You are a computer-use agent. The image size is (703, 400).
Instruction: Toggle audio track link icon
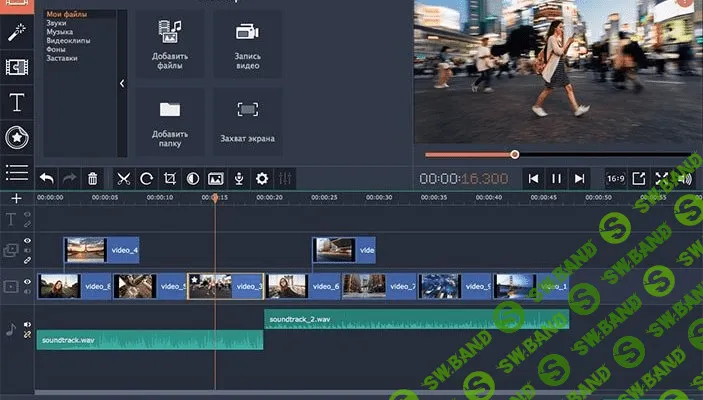pyautogui.click(x=27, y=335)
